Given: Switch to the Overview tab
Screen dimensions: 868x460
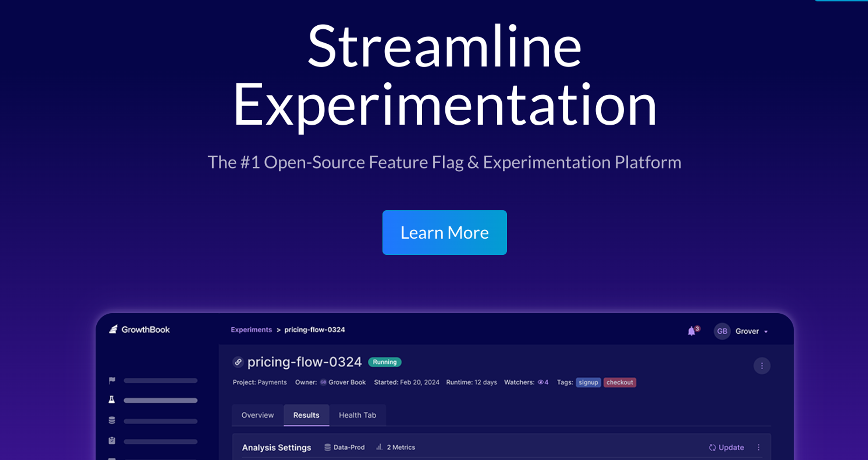Looking at the screenshot, I should click(258, 415).
